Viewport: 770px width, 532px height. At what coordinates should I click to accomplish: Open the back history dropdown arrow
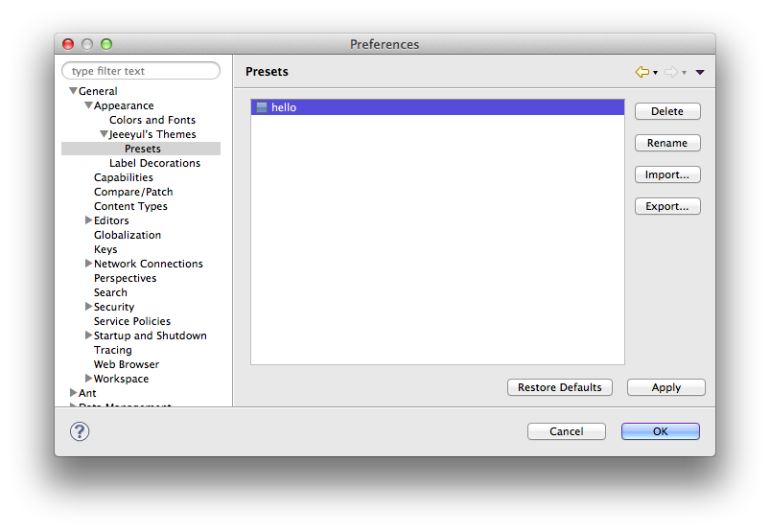click(656, 73)
